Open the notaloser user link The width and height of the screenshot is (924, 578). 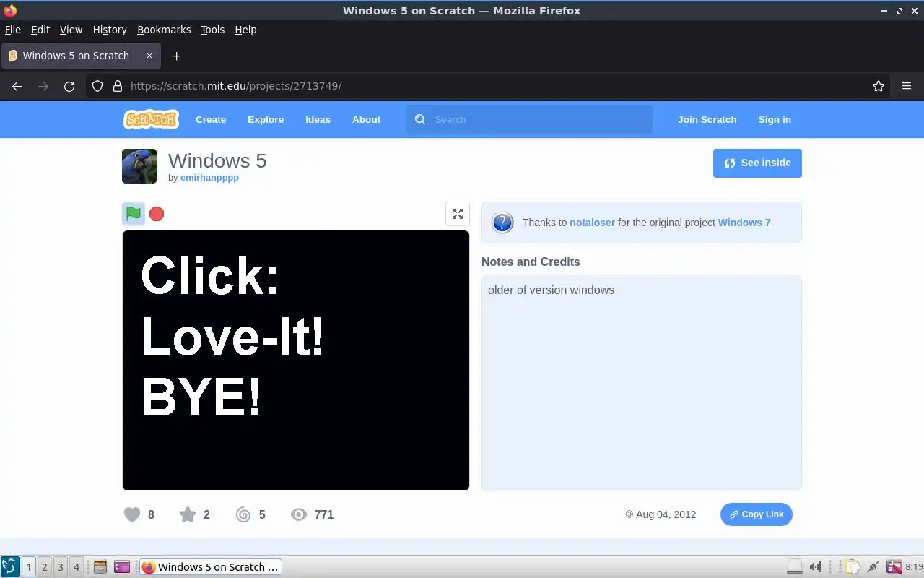[x=592, y=223]
